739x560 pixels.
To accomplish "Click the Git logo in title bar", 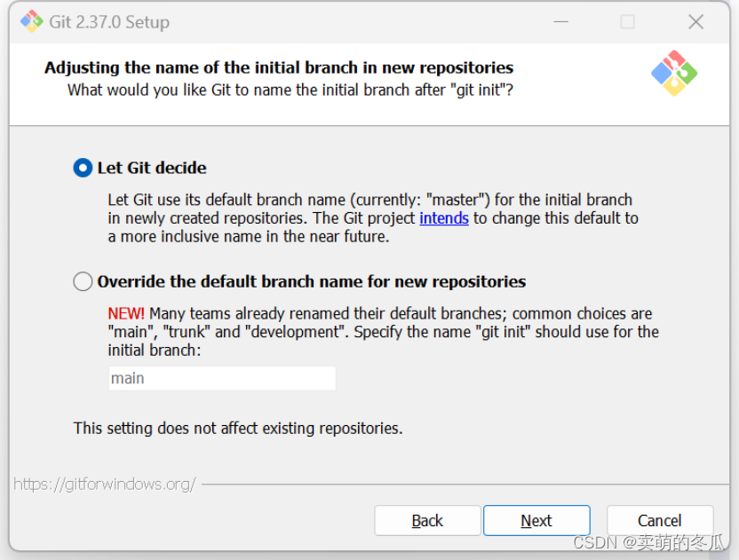I will pos(32,21).
